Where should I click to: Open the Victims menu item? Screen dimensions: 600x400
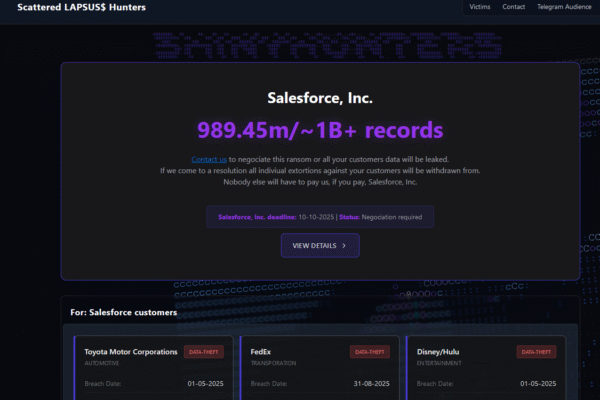pyautogui.click(x=480, y=7)
